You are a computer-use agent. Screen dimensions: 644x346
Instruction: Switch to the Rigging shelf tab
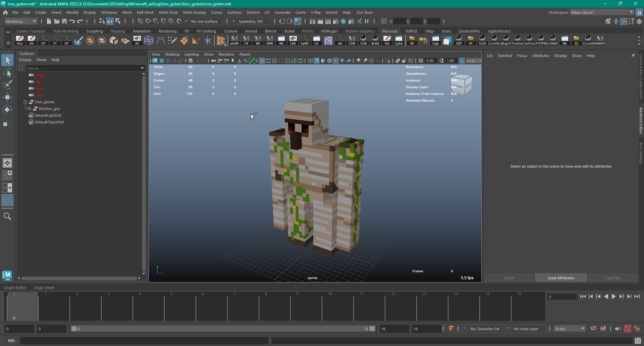point(118,31)
